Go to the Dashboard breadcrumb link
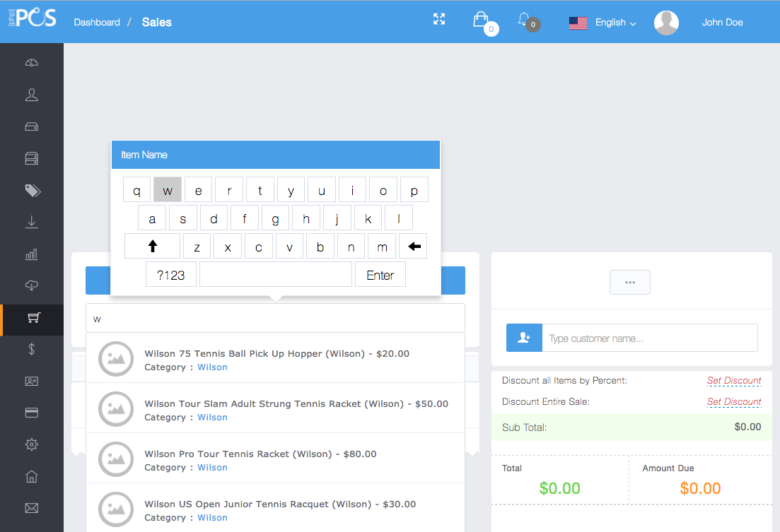Viewport: 780px width, 532px height. pyautogui.click(x=96, y=23)
